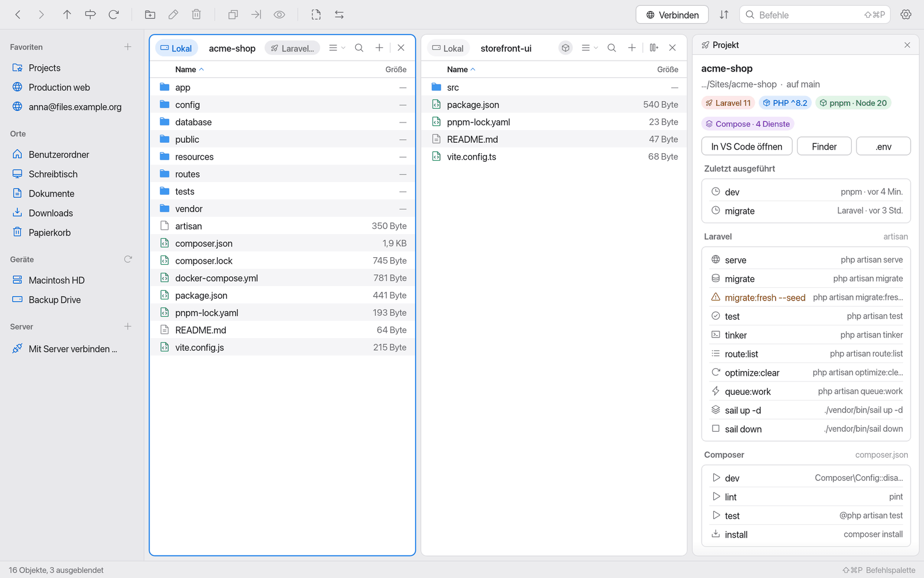Image resolution: width=924 pixels, height=578 pixels.
Task: Open the go-to-path signpost icon
Action: (x=90, y=14)
